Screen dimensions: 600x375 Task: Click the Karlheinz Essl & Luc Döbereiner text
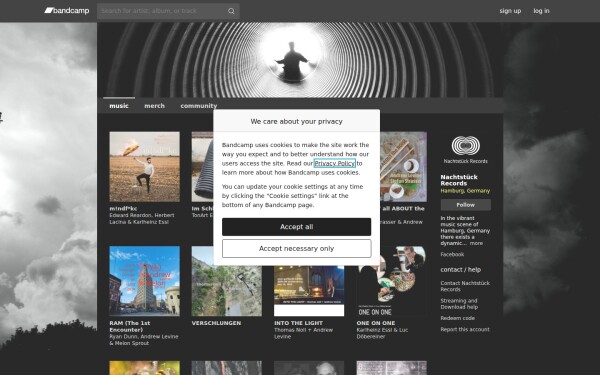point(382,333)
